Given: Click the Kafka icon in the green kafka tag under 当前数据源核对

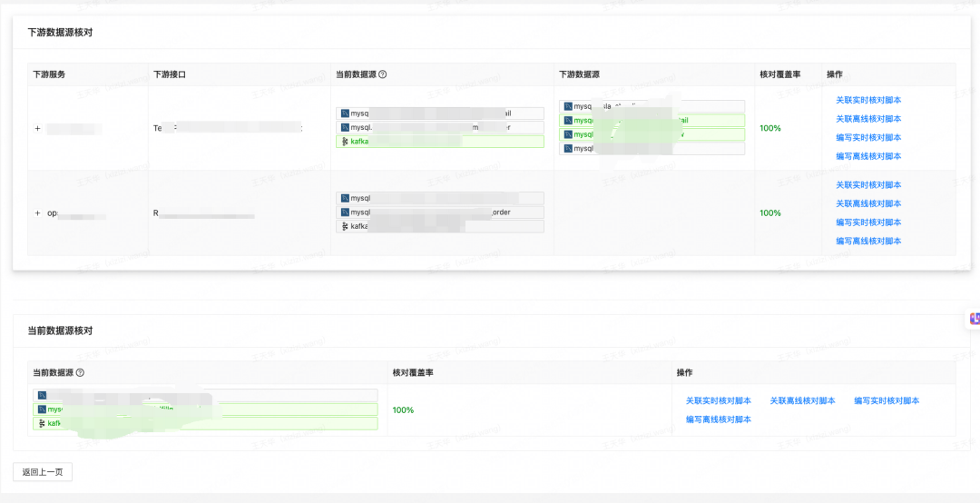Looking at the screenshot, I should click(x=42, y=423).
